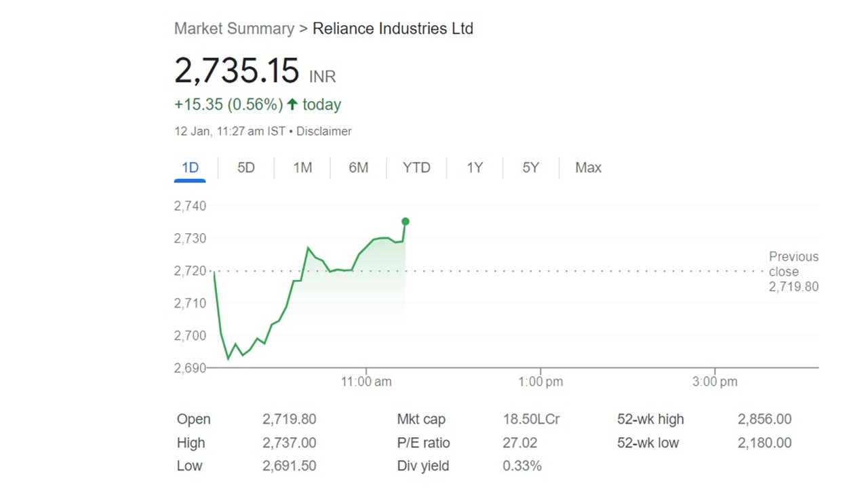Click the 3:00 pm axis label

pyautogui.click(x=715, y=382)
